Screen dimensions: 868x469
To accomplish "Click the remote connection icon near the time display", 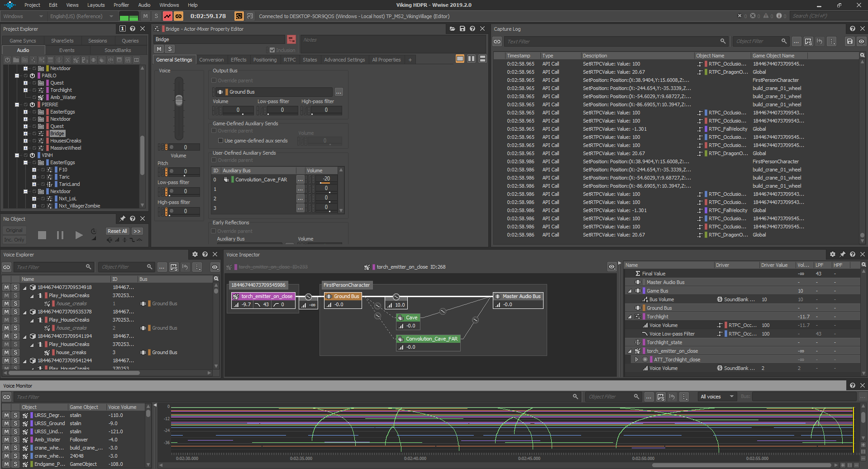I will click(239, 16).
